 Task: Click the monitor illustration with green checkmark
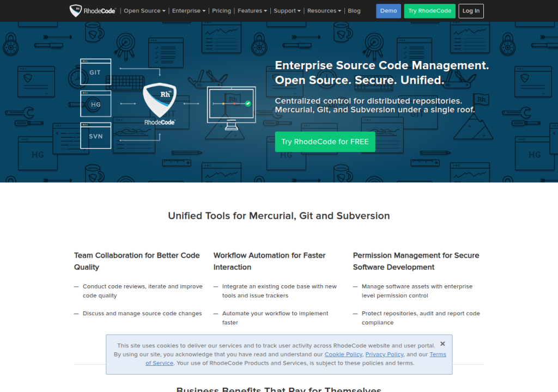pos(231,108)
